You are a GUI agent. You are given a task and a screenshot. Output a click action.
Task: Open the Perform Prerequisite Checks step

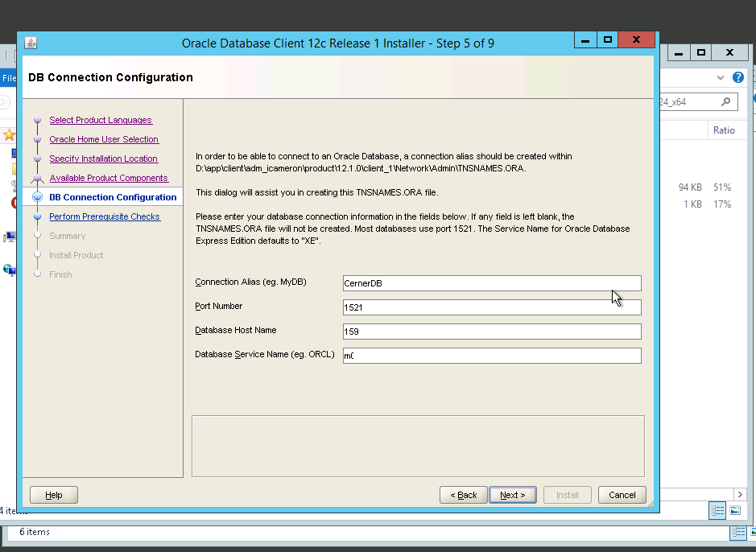[104, 216]
